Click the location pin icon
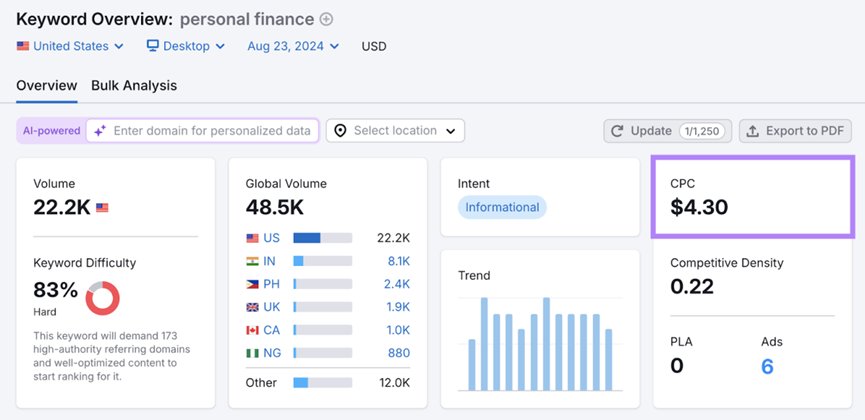Image resolution: width=865 pixels, height=420 pixels. [340, 131]
